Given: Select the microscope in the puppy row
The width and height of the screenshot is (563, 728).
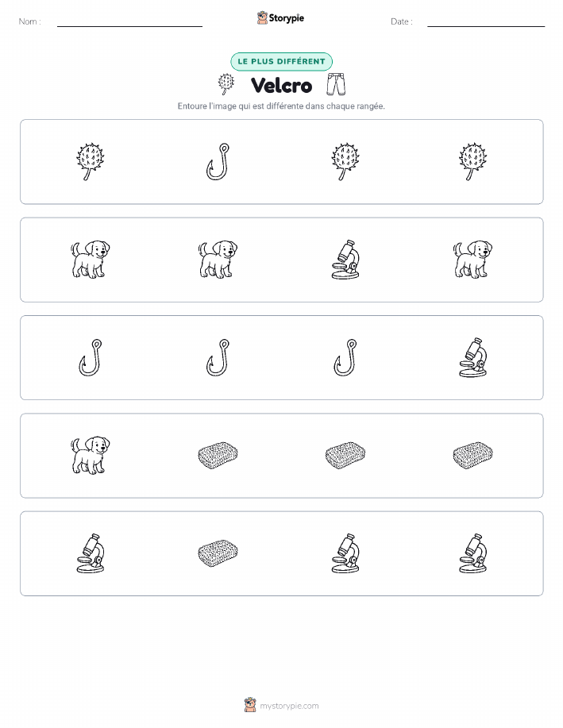Looking at the screenshot, I should [x=345, y=260].
